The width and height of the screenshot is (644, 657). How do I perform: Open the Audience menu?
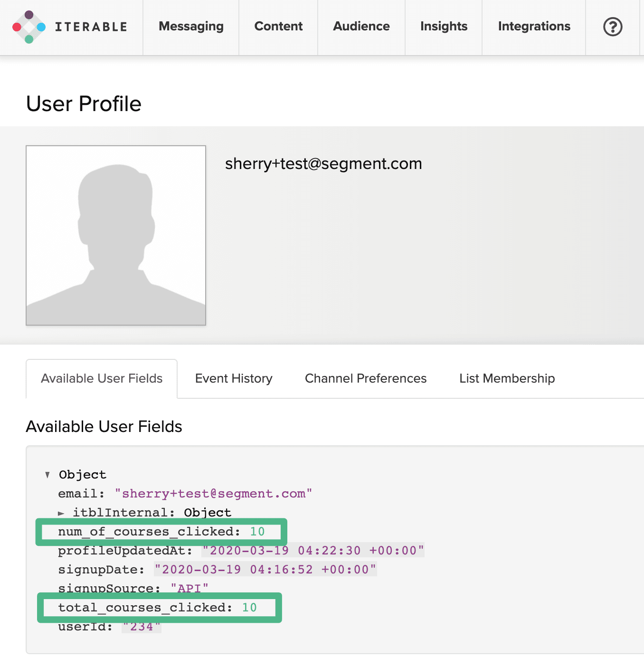(361, 26)
